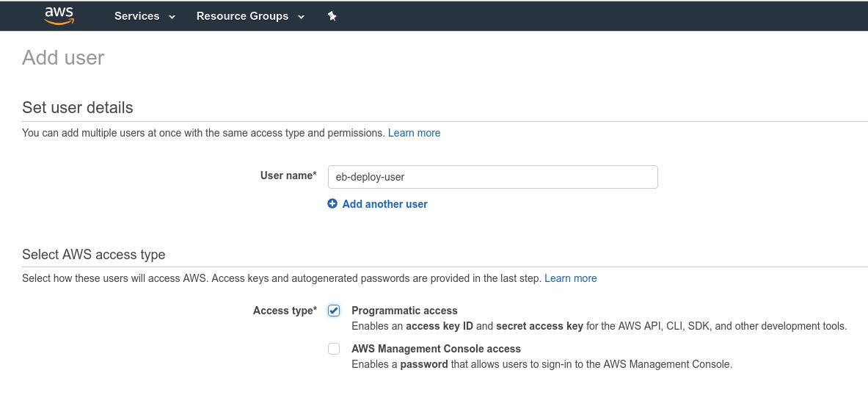Expand the Resource Groups dropdown arrow
Screen dimensions: 868x420
click(x=301, y=17)
